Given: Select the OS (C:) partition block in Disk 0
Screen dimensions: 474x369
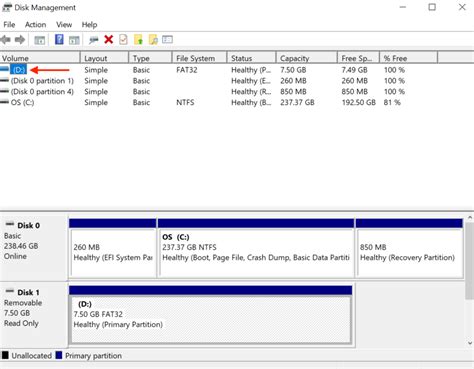Looking at the screenshot, I should click(256, 248).
